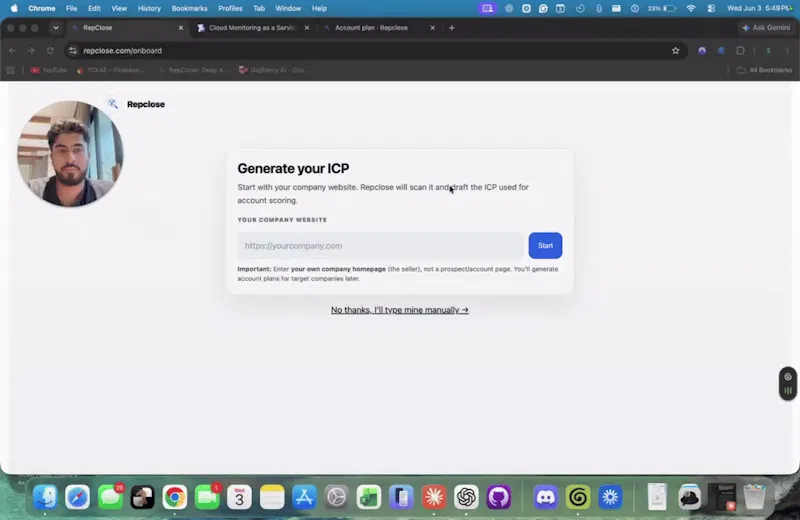Viewport: 800px width, 520px height.
Task: Open Safari from the dock
Action: point(78,497)
